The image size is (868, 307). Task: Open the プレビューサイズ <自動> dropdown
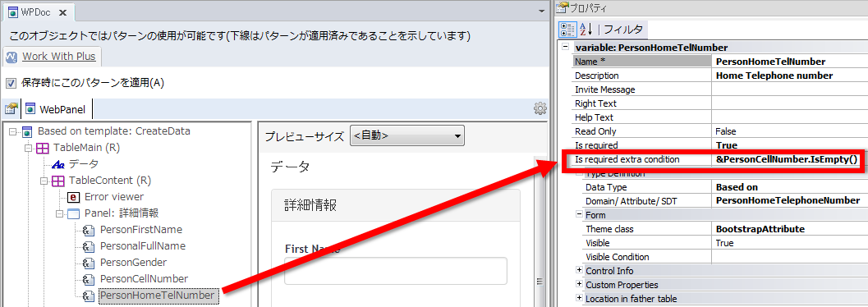tap(406, 135)
